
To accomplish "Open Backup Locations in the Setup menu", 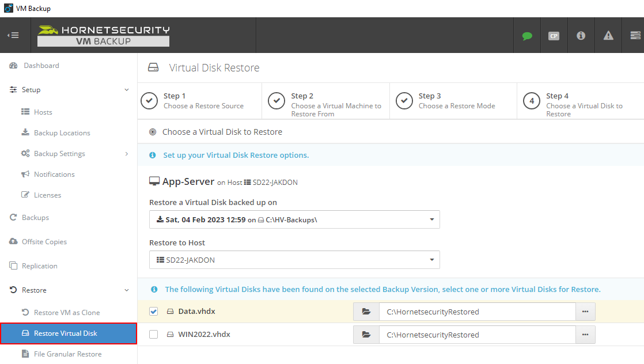I will tap(62, 133).
